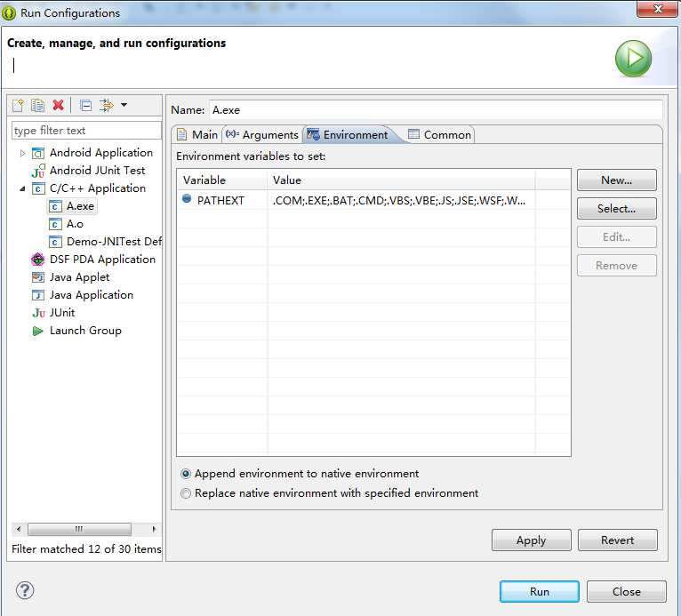Click the Java Application icon
The image size is (681, 616).
pos(38,295)
